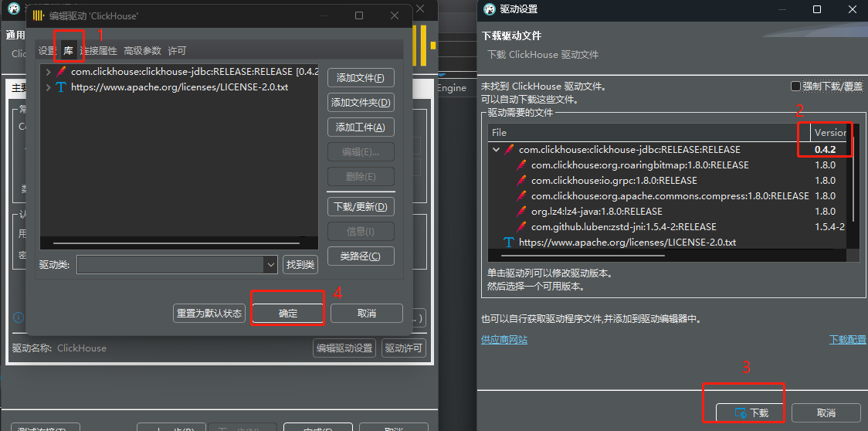
Task: Select the lz4-java file row icon
Action: [521, 211]
